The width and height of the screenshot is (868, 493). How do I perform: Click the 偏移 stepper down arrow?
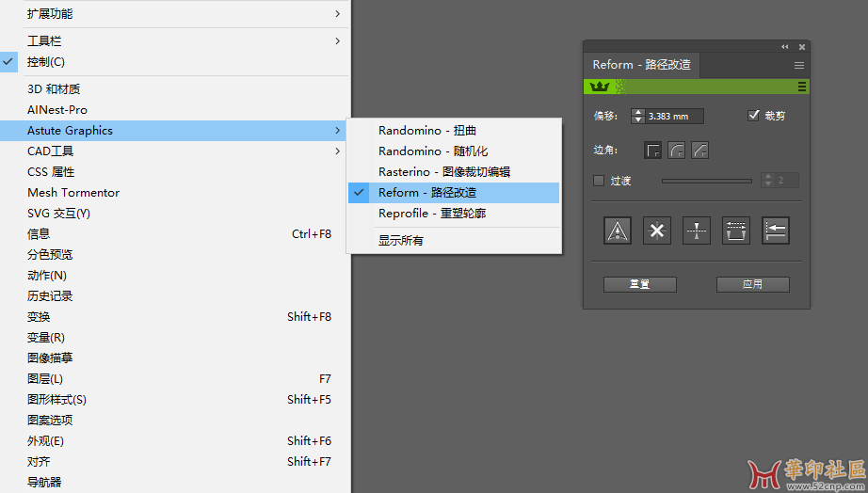pyautogui.click(x=638, y=119)
